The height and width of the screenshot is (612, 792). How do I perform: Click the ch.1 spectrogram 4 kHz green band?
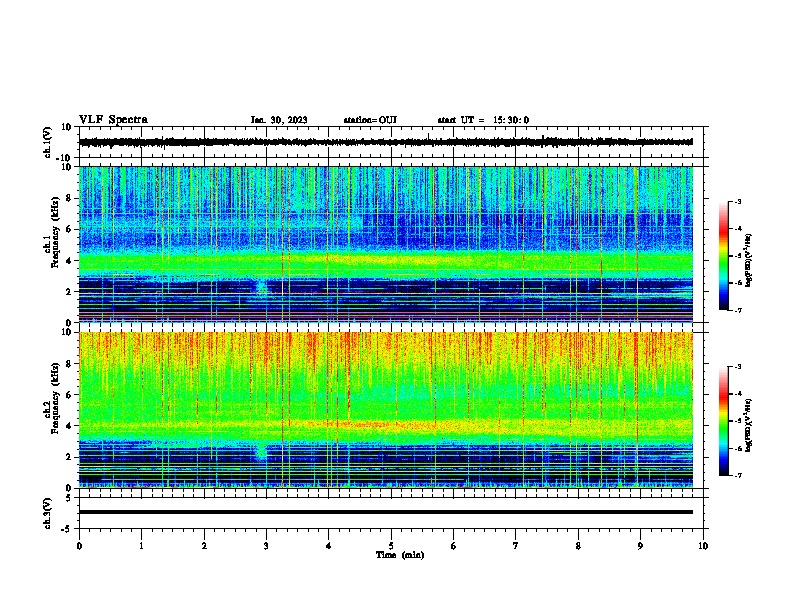[386, 263]
